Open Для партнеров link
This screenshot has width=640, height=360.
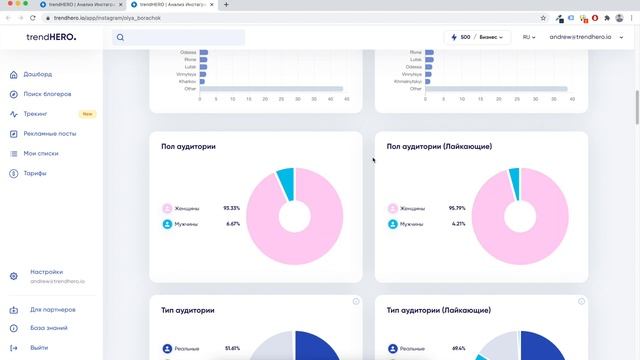(x=53, y=310)
